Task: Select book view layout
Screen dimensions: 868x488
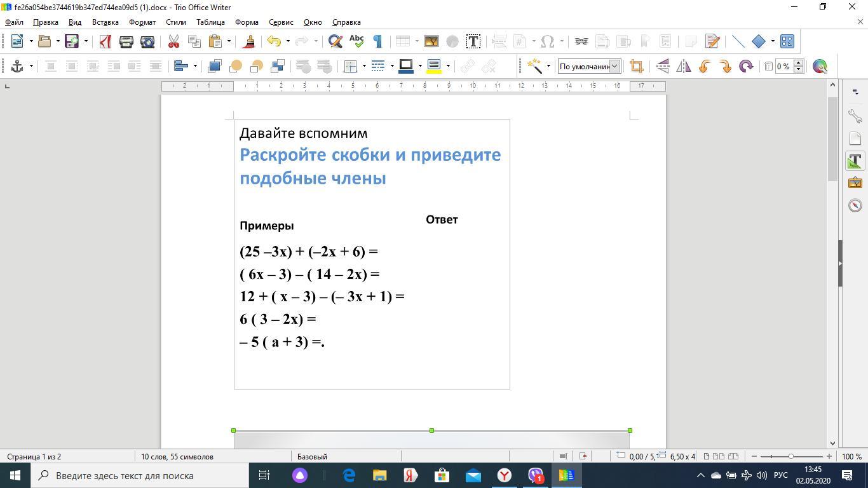Action: pyautogui.click(x=733, y=456)
